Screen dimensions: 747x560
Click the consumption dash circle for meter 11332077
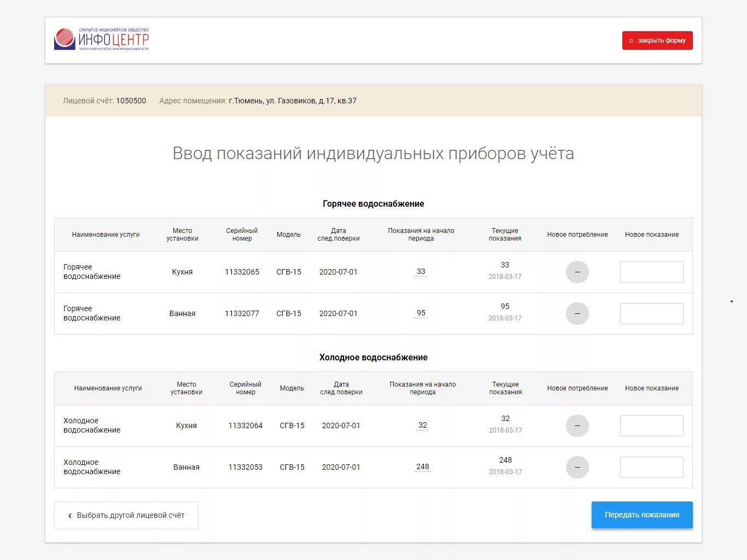577,313
